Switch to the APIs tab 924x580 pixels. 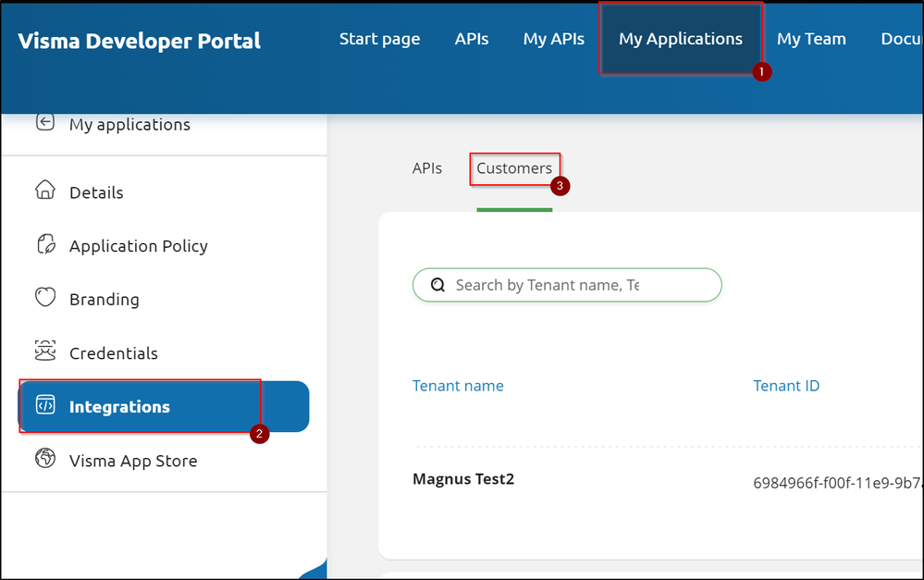pyautogui.click(x=427, y=168)
